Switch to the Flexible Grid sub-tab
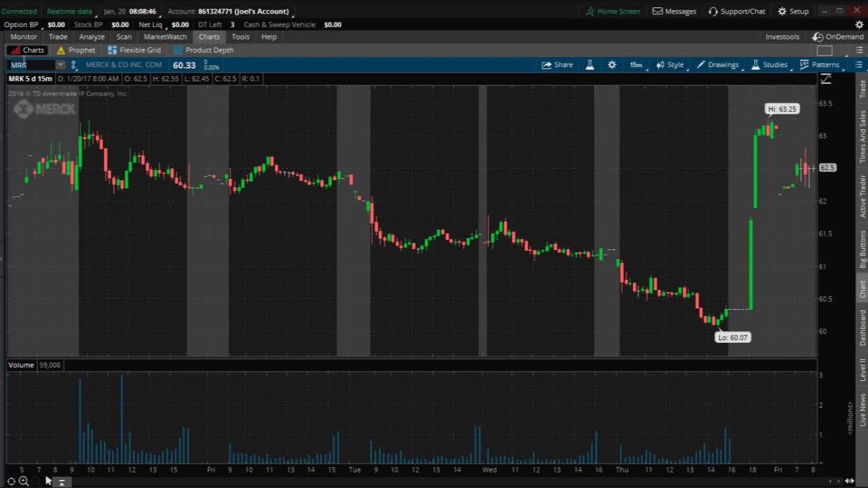868x488 pixels. [134, 50]
